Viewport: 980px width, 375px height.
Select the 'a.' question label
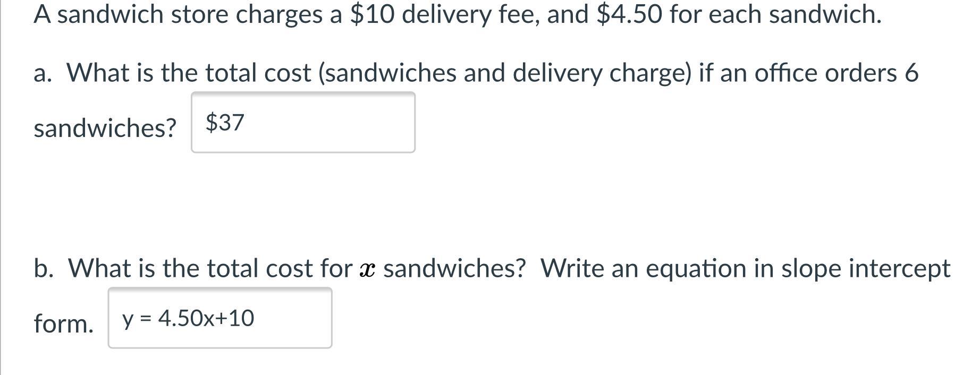point(43,73)
